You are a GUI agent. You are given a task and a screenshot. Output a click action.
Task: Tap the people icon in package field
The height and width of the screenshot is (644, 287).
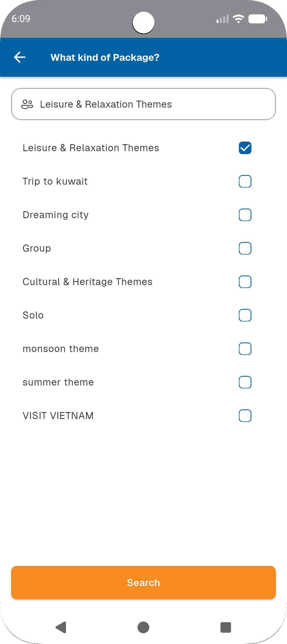coord(27,104)
